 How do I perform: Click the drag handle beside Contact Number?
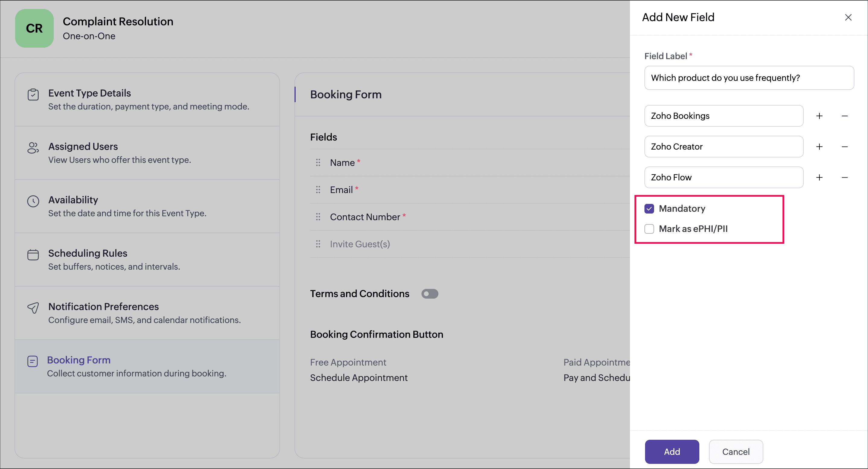coord(318,217)
